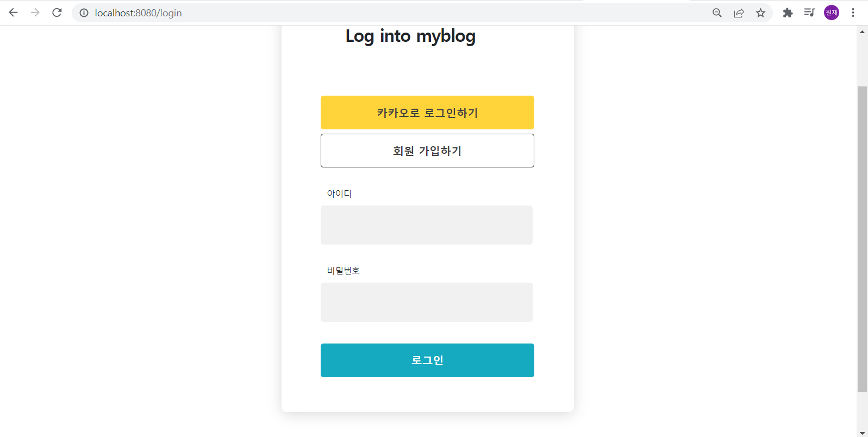The width and height of the screenshot is (868, 437).
Task: Click the page info icon in address bar
Action: pyautogui.click(x=82, y=13)
